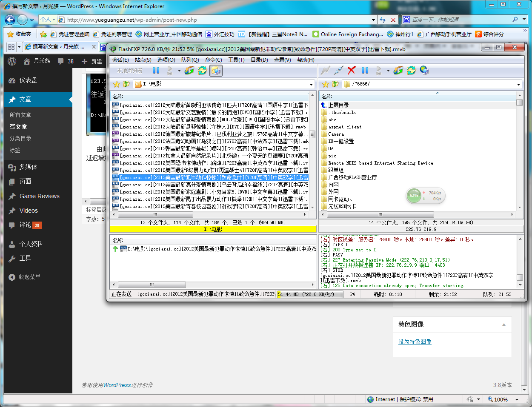
Task: Click the WordPress logo in admin bar
Action: pyautogui.click(x=12, y=61)
